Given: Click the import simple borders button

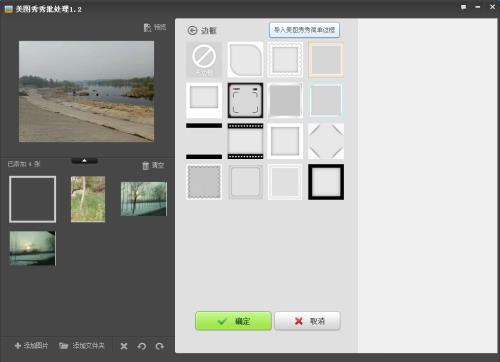Looking at the screenshot, I should tap(304, 30).
